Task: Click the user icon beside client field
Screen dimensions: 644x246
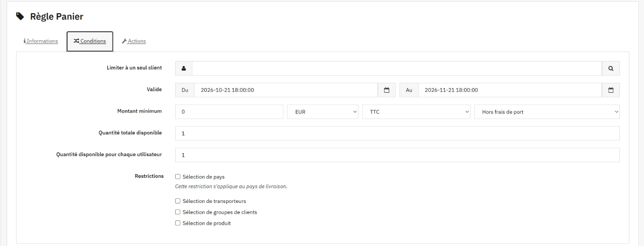Action: pyautogui.click(x=184, y=68)
